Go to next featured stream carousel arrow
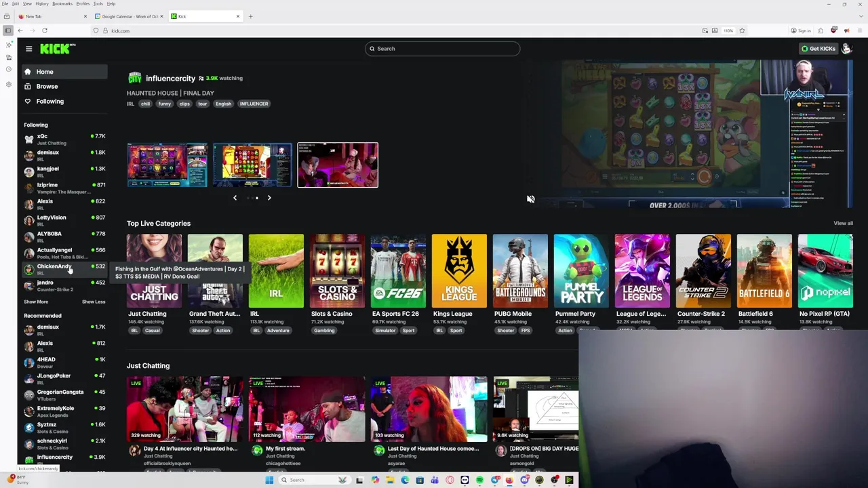Screen dimensions: 868x488 click(x=269, y=198)
